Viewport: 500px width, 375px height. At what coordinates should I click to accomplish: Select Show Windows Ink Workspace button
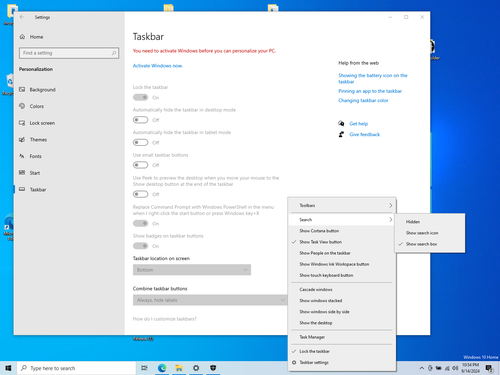[x=342, y=264]
